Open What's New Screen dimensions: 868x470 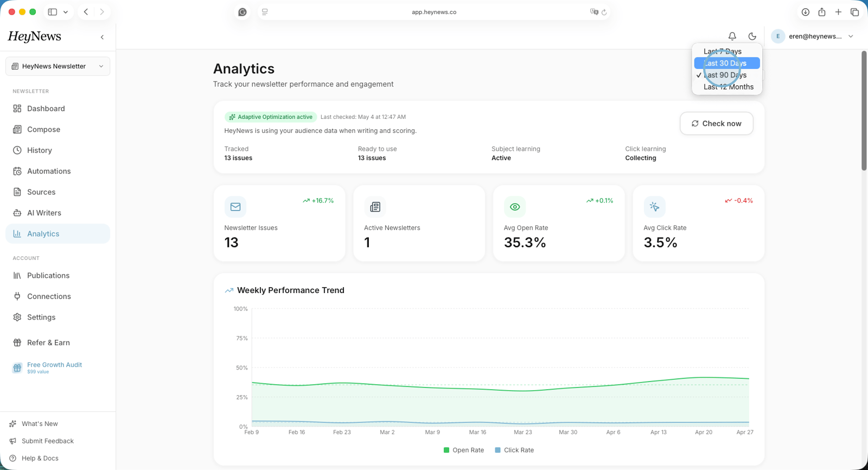[40, 424]
